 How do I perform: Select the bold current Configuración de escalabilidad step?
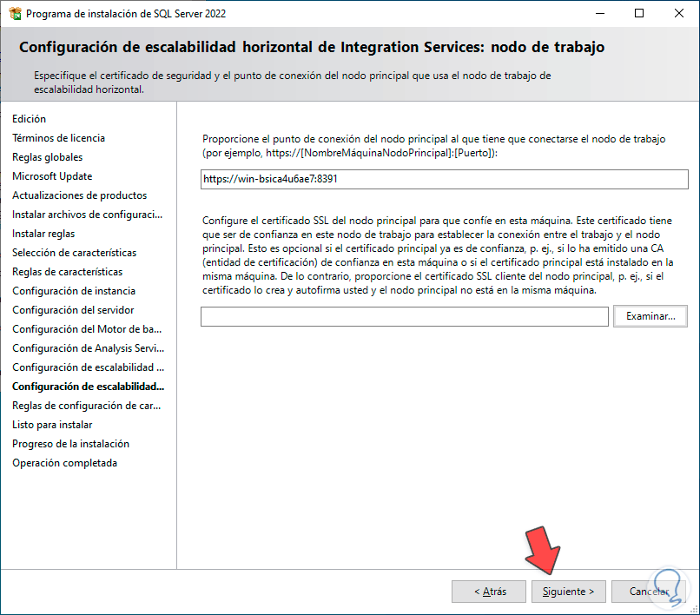(x=88, y=387)
